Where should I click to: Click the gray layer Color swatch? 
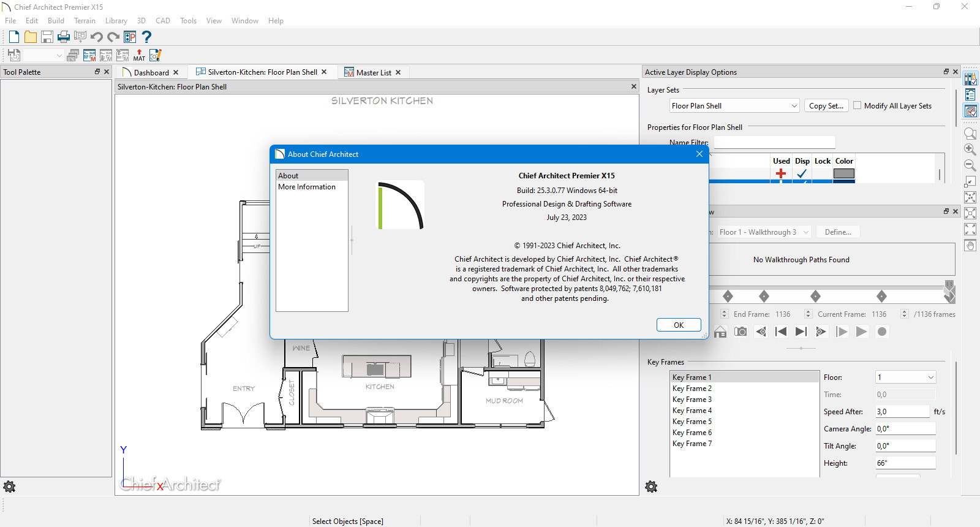click(x=843, y=174)
